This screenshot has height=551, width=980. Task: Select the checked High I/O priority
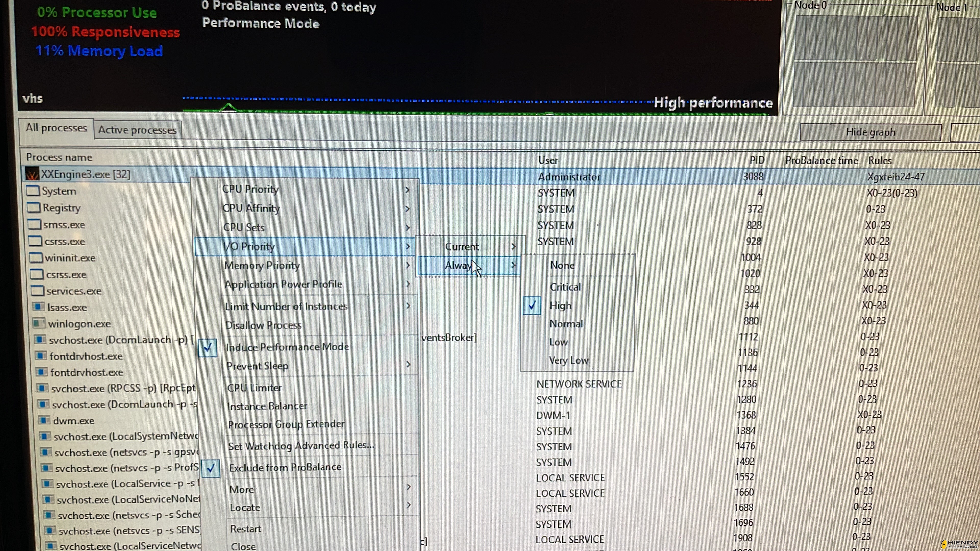click(560, 305)
